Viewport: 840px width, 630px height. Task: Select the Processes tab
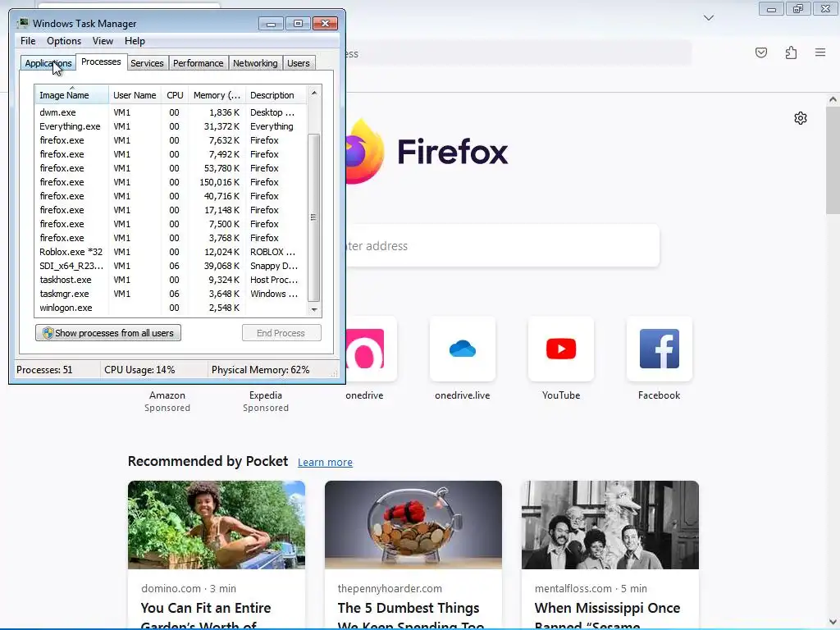(x=101, y=62)
